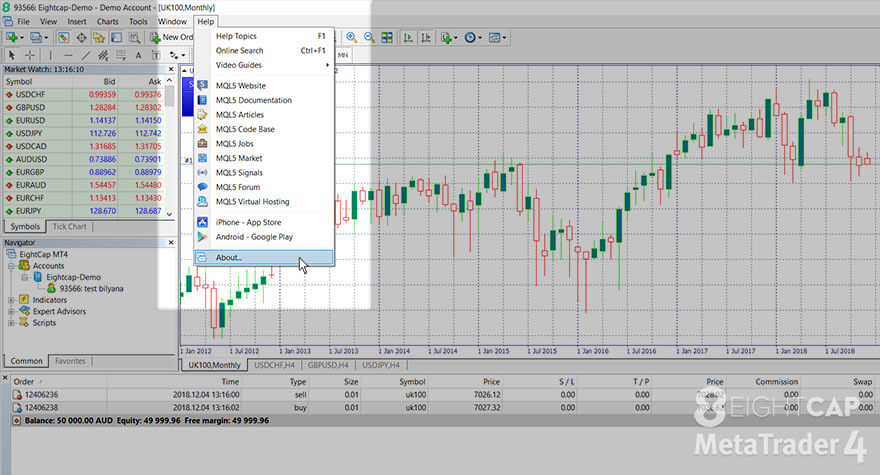
Task: Select the Equidistant Channel tool
Action: (103, 55)
